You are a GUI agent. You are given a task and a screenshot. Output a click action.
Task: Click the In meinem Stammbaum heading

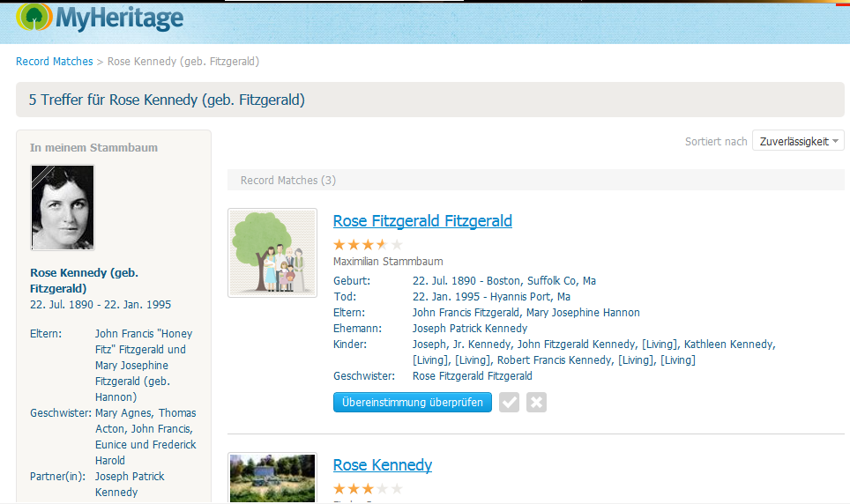tap(93, 147)
